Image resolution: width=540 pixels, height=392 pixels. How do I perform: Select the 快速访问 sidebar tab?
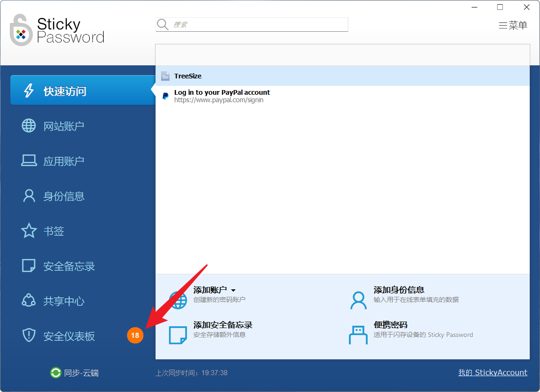83,90
